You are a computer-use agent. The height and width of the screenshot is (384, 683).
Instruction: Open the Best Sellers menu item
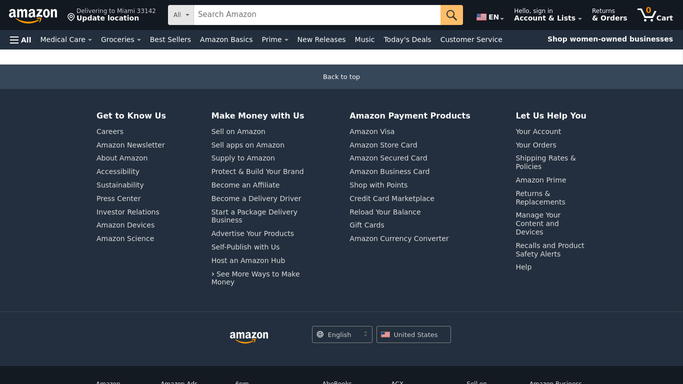pos(170,40)
